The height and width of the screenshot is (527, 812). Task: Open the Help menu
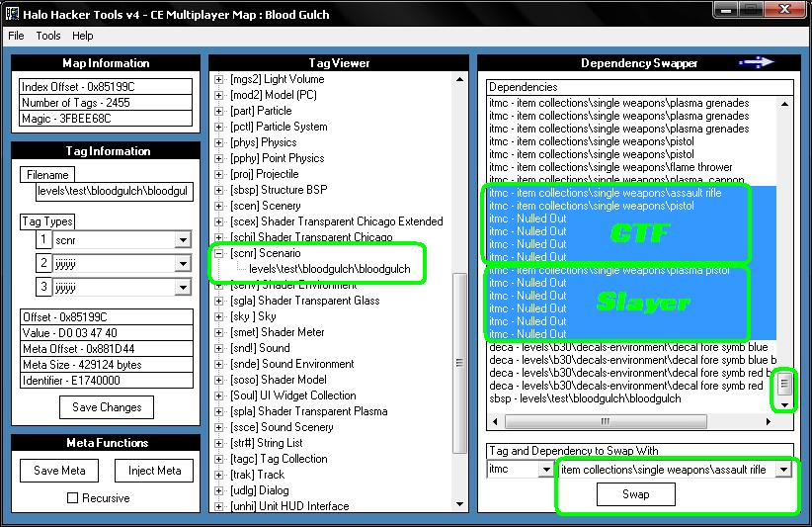click(82, 36)
